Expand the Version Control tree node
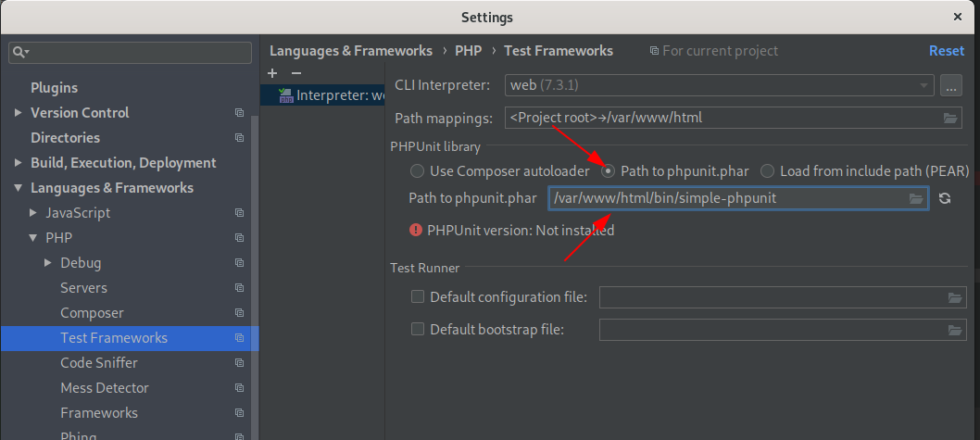 19,112
